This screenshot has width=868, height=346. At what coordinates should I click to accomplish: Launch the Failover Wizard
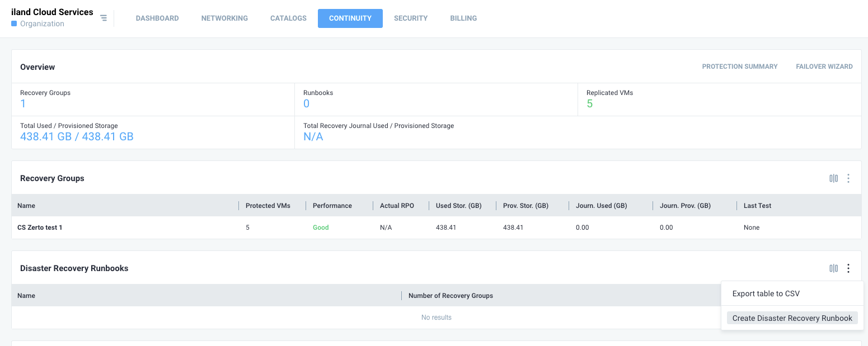click(824, 67)
